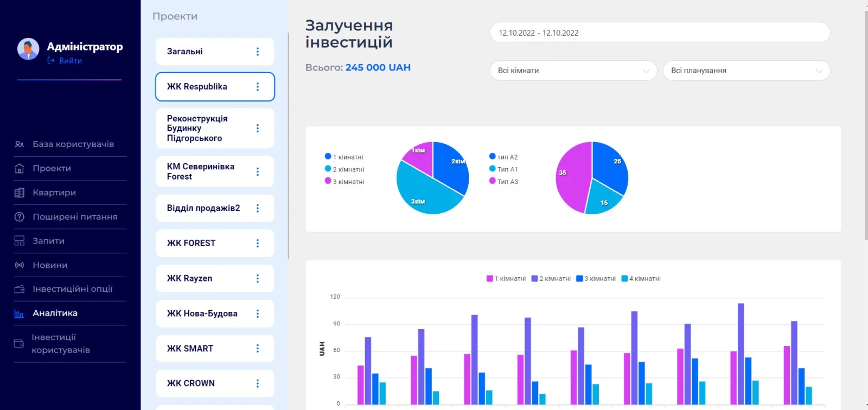Click the wallet icon beside Інвестиції користувачів
This screenshot has height=410, width=868.
point(19,343)
